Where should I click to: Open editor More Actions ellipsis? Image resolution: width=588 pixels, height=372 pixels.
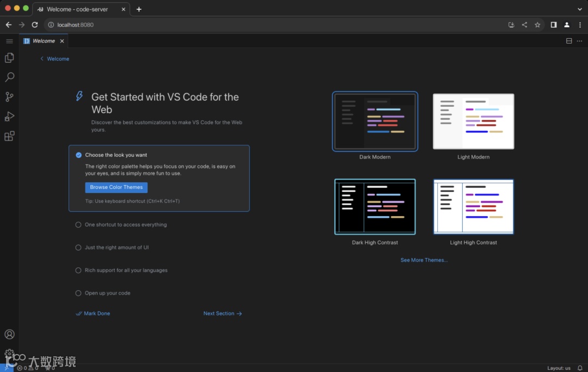click(579, 41)
